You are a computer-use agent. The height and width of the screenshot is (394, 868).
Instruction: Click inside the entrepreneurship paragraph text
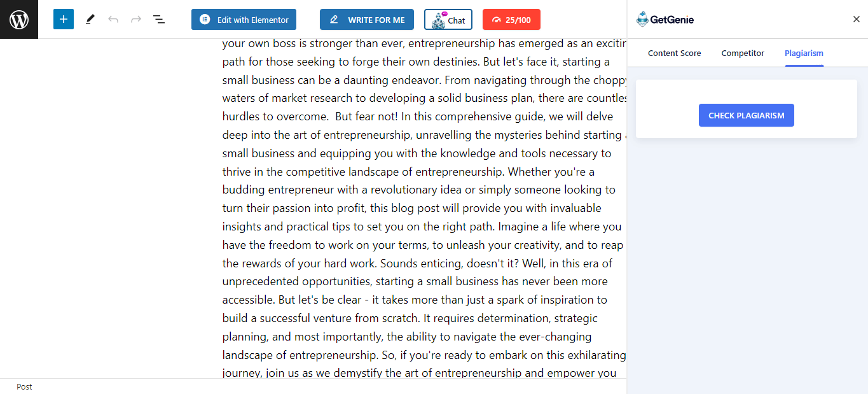coord(424,208)
